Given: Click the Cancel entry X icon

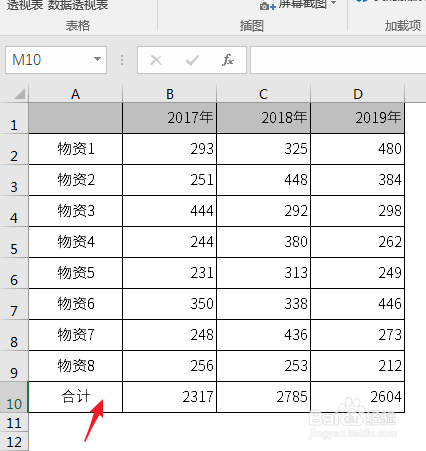Looking at the screenshot, I should [x=156, y=60].
